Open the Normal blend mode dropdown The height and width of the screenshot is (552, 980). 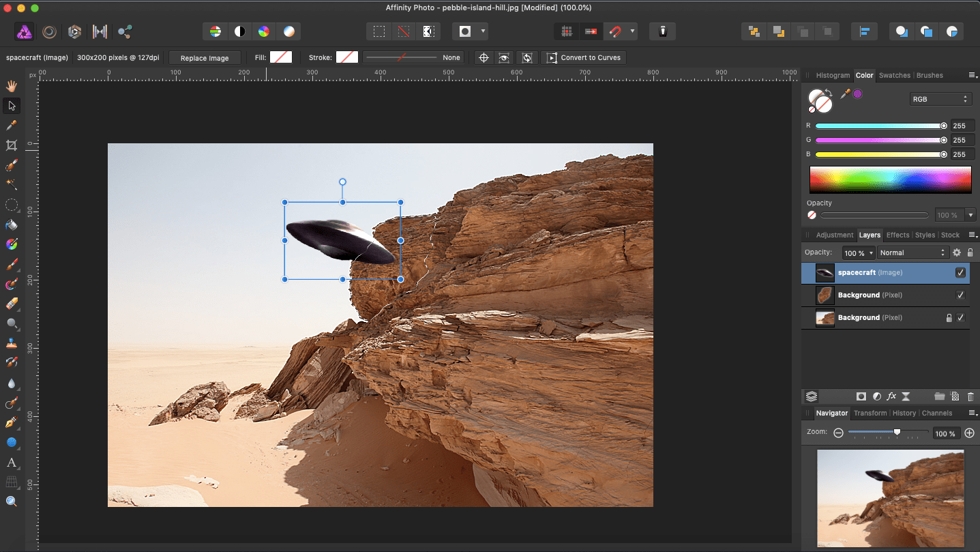click(x=912, y=252)
